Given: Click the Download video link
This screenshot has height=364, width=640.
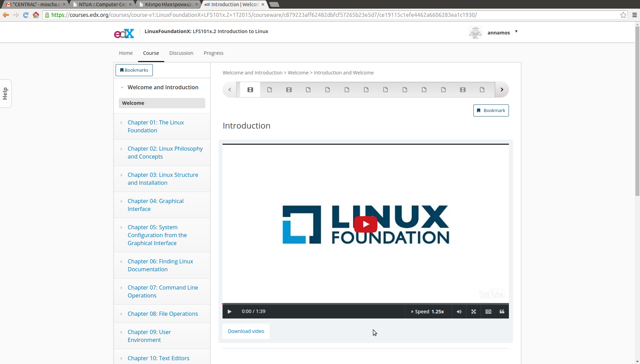Looking at the screenshot, I should click(246, 331).
